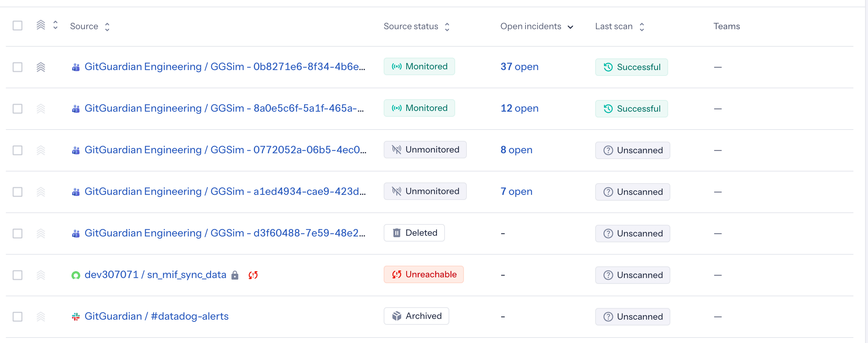Open GitGuardian / #datadog-alerts source link

click(156, 316)
